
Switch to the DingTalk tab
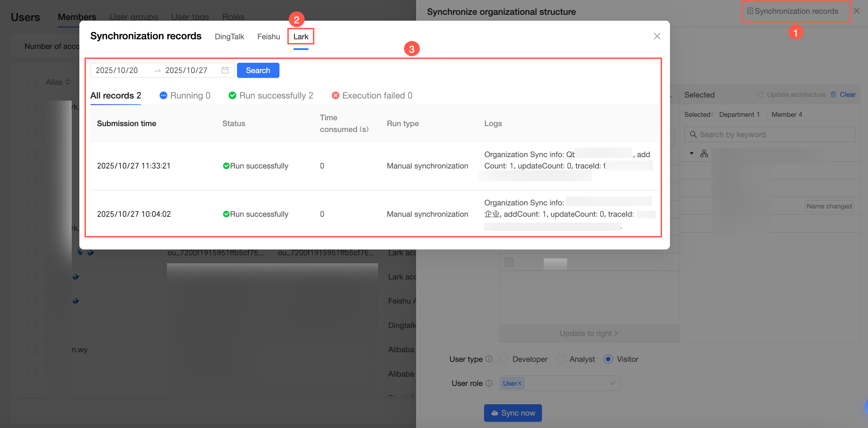coord(229,37)
